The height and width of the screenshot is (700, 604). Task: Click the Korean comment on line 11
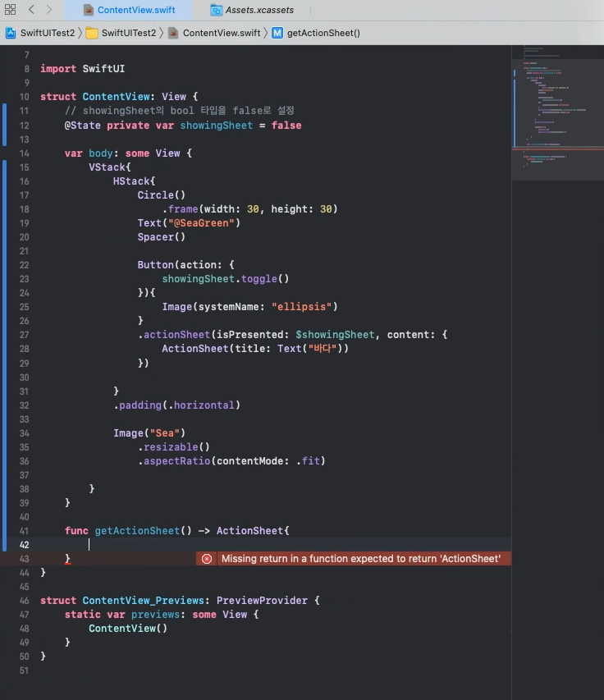point(180,111)
